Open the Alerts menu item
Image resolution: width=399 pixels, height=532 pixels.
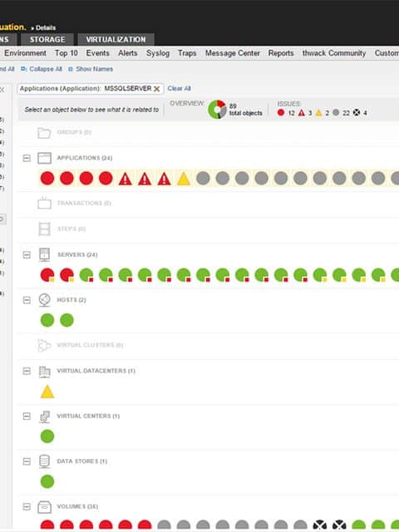click(x=127, y=53)
